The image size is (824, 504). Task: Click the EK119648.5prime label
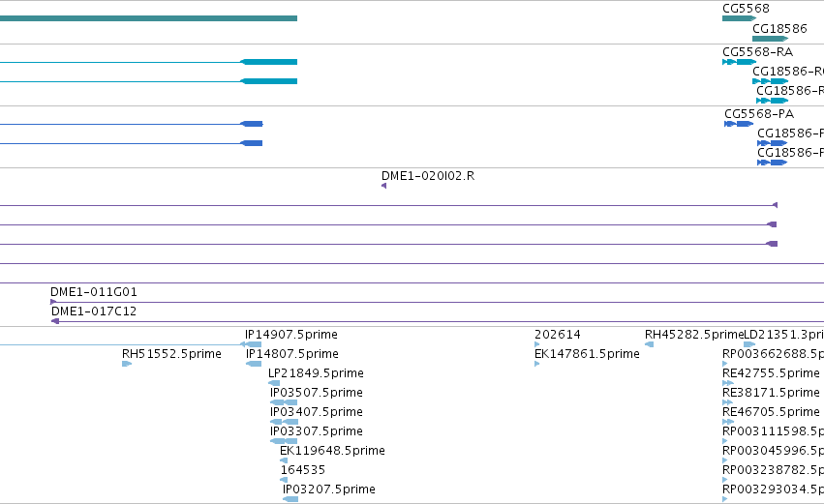[x=332, y=451]
